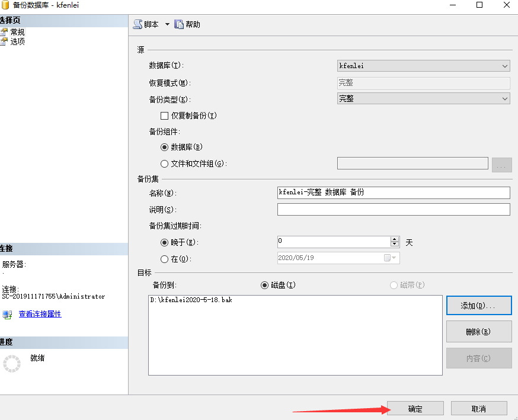Expand the 数据库 kfenlei dropdown
518x420 pixels.
pos(505,66)
